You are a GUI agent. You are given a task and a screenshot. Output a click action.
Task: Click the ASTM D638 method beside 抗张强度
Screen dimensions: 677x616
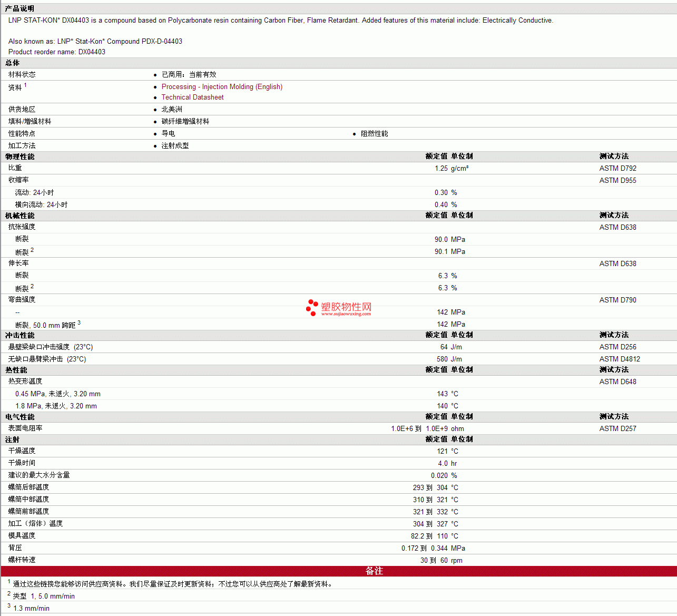coord(617,228)
